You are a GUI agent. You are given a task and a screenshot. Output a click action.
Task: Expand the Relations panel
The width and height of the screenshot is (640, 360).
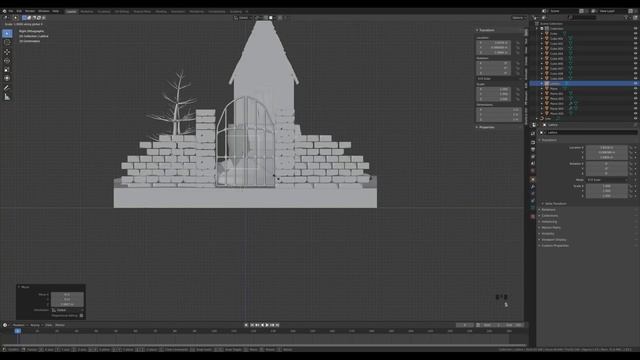point(548,209)
